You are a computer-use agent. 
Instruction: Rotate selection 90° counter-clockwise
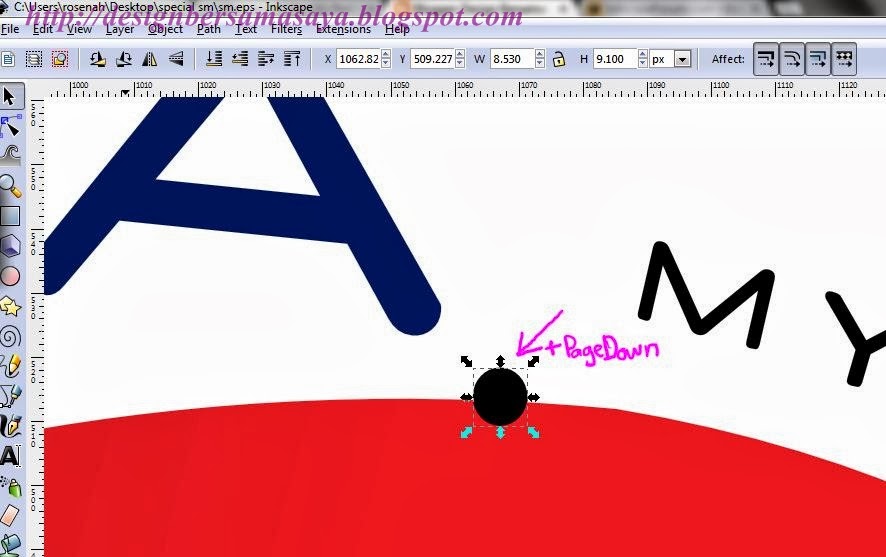tap(98, 59)
